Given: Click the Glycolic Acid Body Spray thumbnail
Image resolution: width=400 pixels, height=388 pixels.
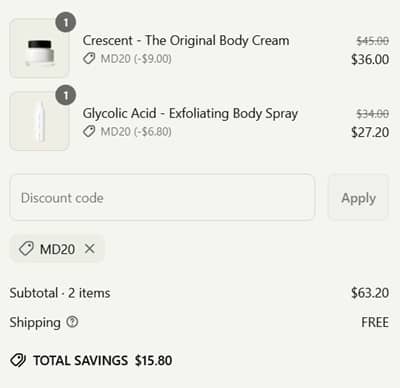Looking at the screenshot, I should click(39, 121).
